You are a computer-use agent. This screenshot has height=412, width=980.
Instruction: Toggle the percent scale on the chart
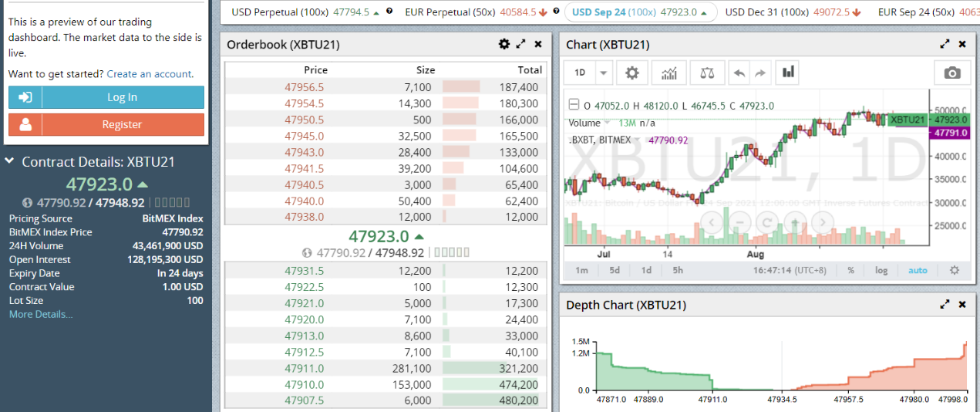851,270
